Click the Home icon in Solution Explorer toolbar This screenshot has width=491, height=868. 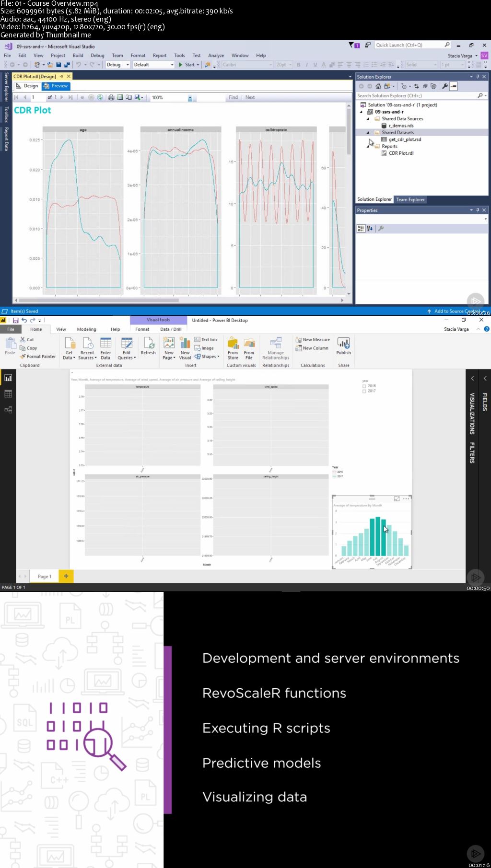tap(378, 86)
